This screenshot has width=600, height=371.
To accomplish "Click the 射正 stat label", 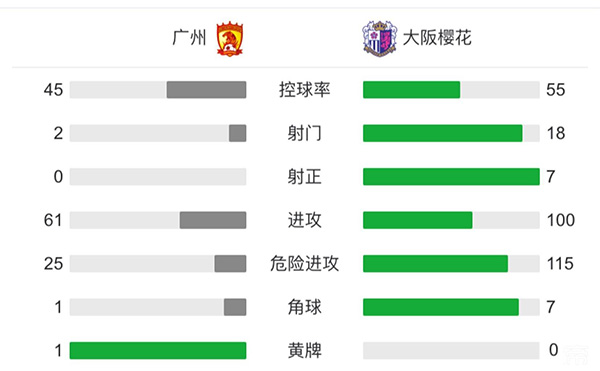I will tap(304, 177).
